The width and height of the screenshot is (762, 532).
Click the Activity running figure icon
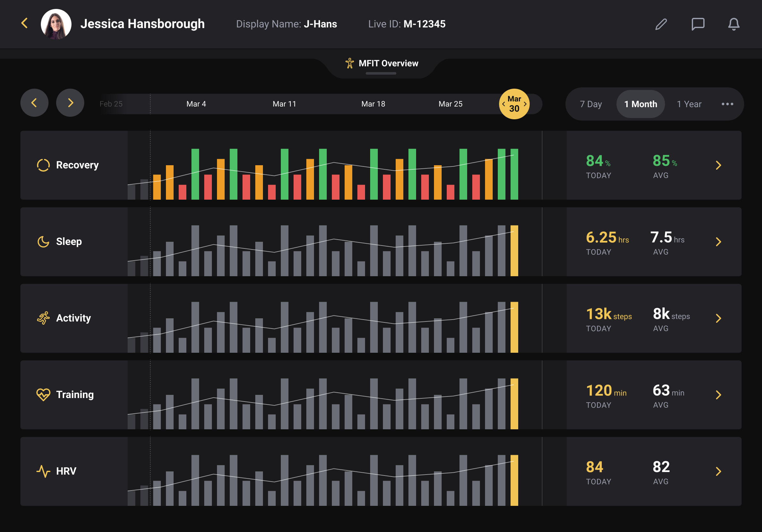43,318
